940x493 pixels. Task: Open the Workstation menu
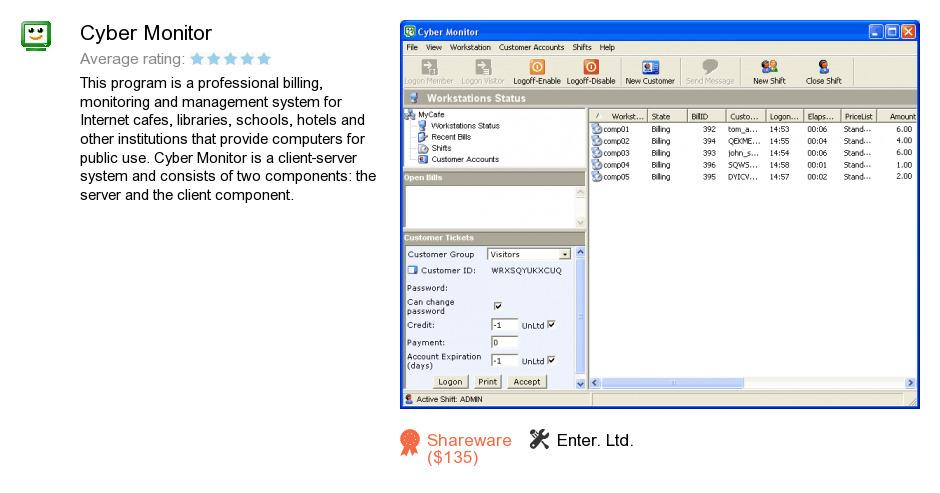(471, 47)
